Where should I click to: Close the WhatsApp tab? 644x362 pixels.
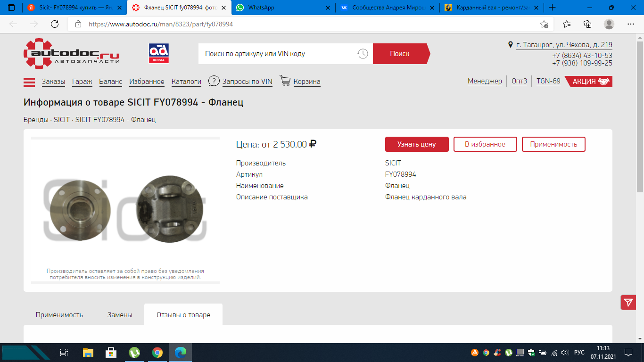[x=329, y=8]
